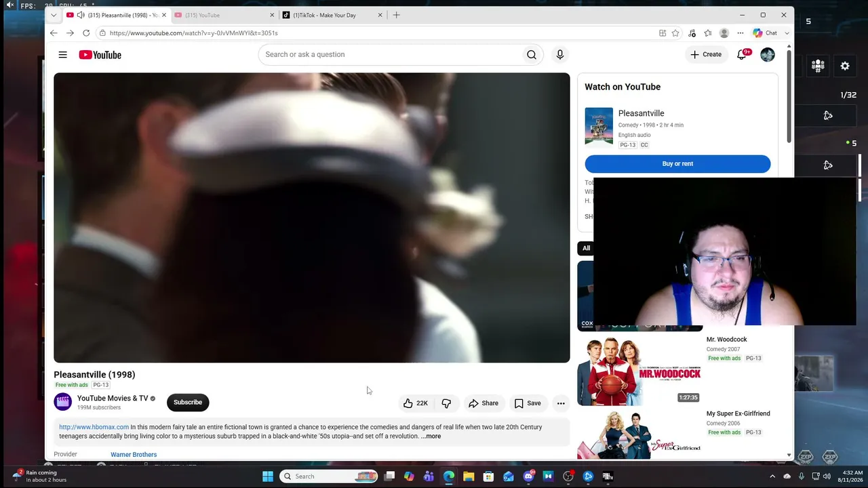Open more actions for the video

pyautogui.click(x=561, y=403)
